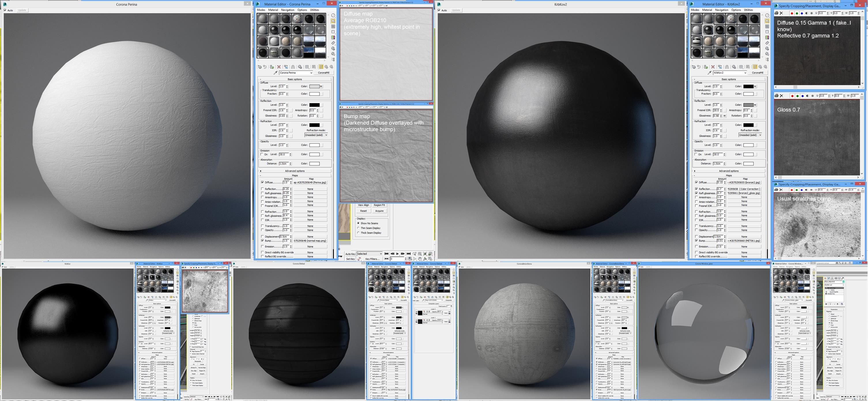Toggle checkered background icon in Corona Perina editor
The image size is (868, 401).
tap(333, 27)
